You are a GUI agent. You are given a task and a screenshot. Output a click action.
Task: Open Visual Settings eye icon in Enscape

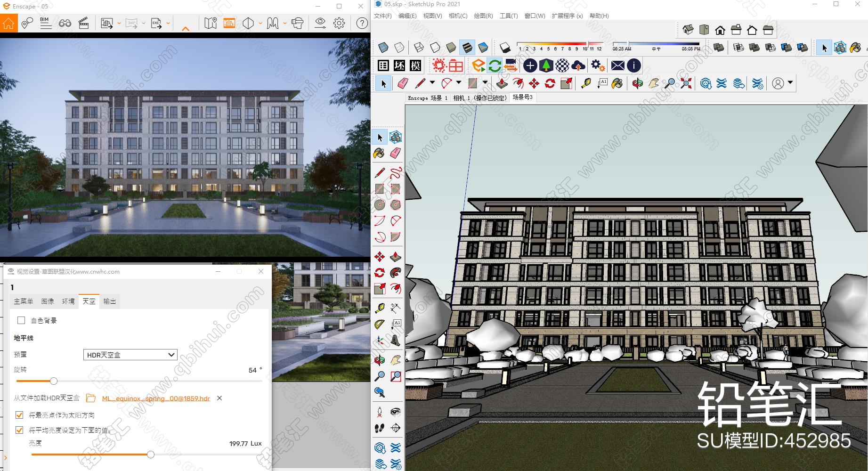tap(320, 23)
